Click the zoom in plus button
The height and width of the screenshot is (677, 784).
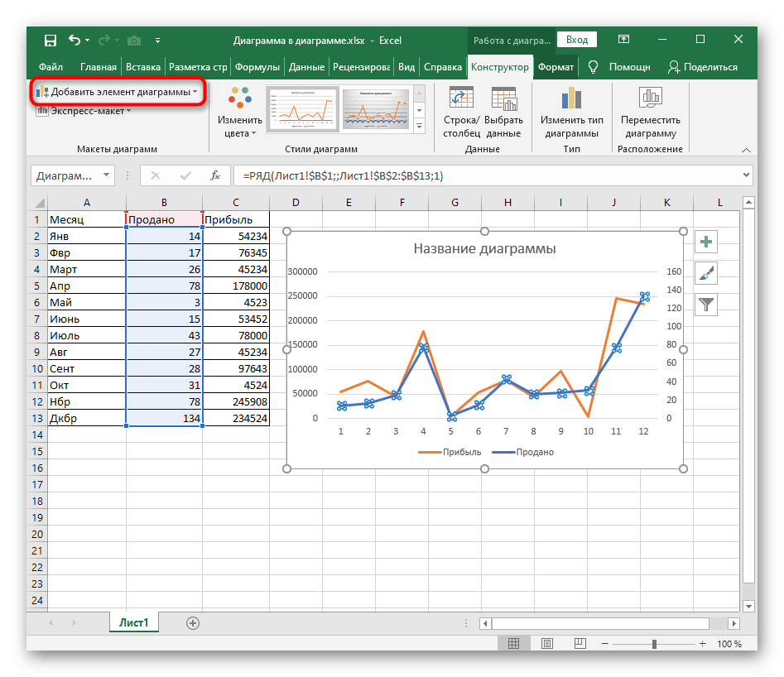click(703, 644)
